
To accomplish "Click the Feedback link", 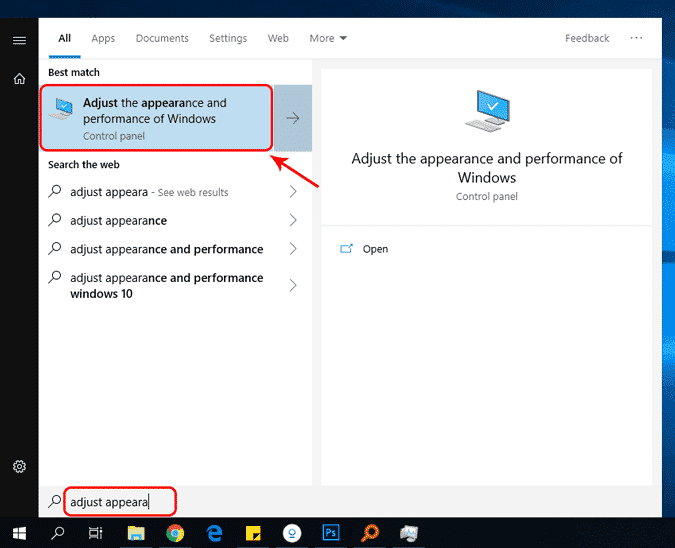I will pyautogui.click(x=587, y=38).
